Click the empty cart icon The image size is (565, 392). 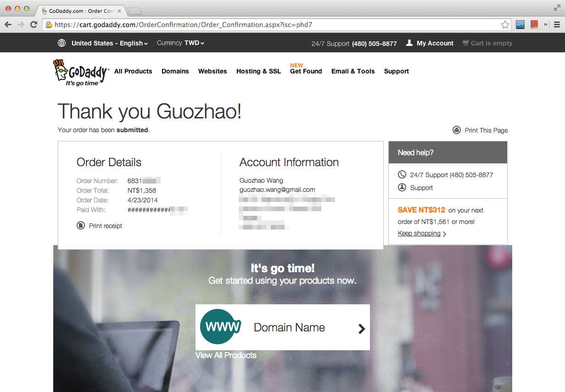(x=466, y=43)
